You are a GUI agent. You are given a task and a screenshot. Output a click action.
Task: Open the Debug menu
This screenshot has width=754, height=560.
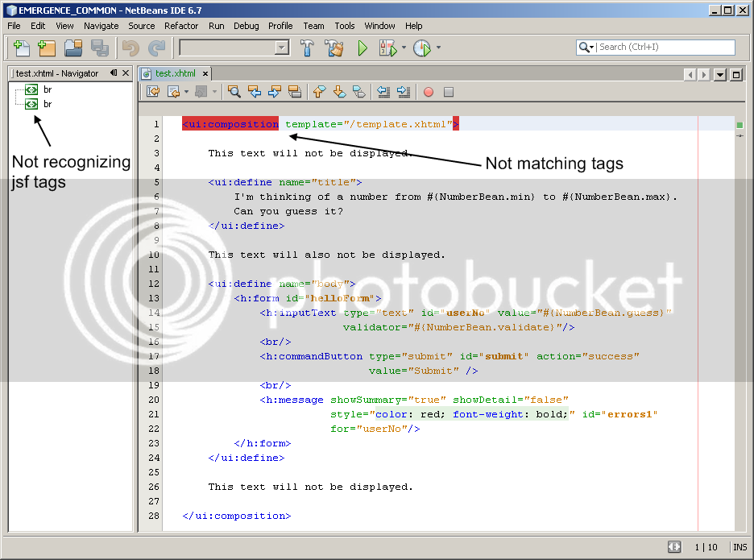[x=246, y=26]
